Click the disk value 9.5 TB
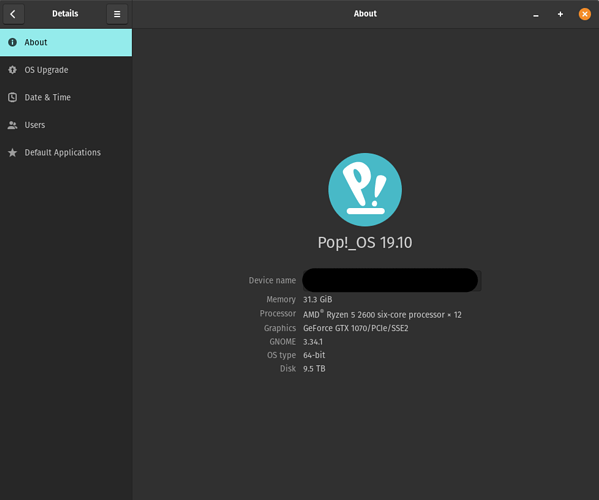This screenshot has height=500, width=599. 314,369
